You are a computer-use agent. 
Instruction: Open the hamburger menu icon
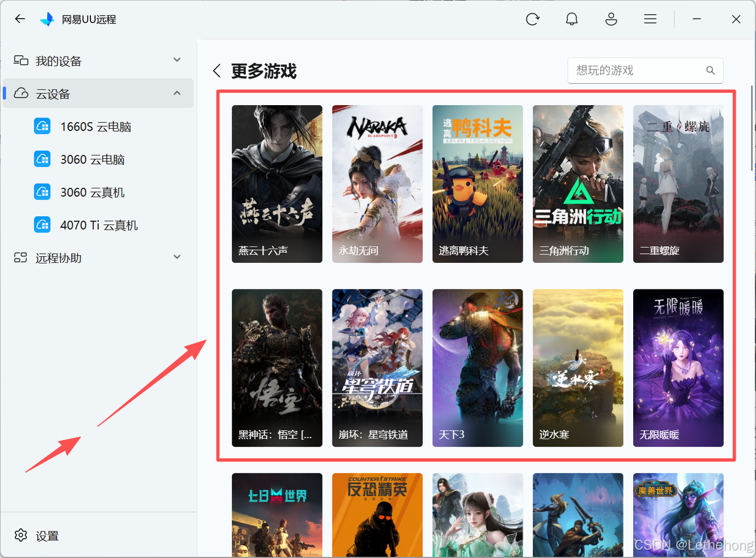pyautogui.click(x=650, y=19)
